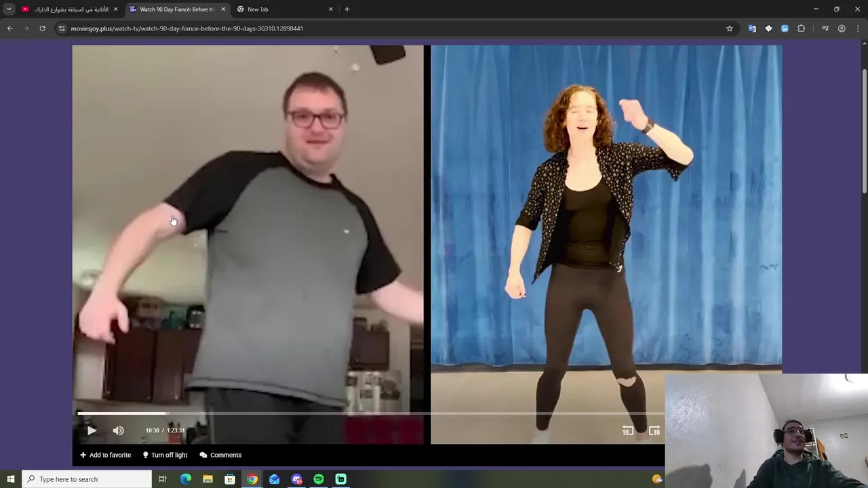Open File Explorer from the taskbar
The image size is (868, 488).
[x=208, y=479]
